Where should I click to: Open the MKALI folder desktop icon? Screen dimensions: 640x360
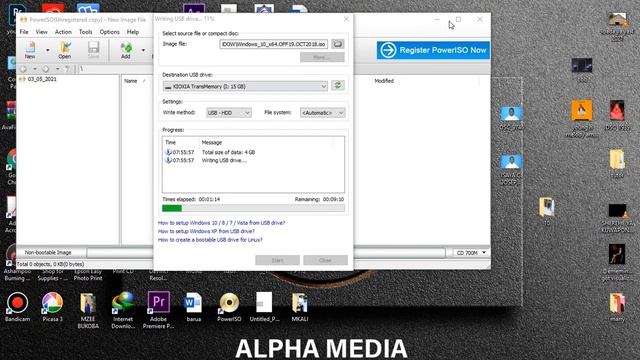[300, 307]
